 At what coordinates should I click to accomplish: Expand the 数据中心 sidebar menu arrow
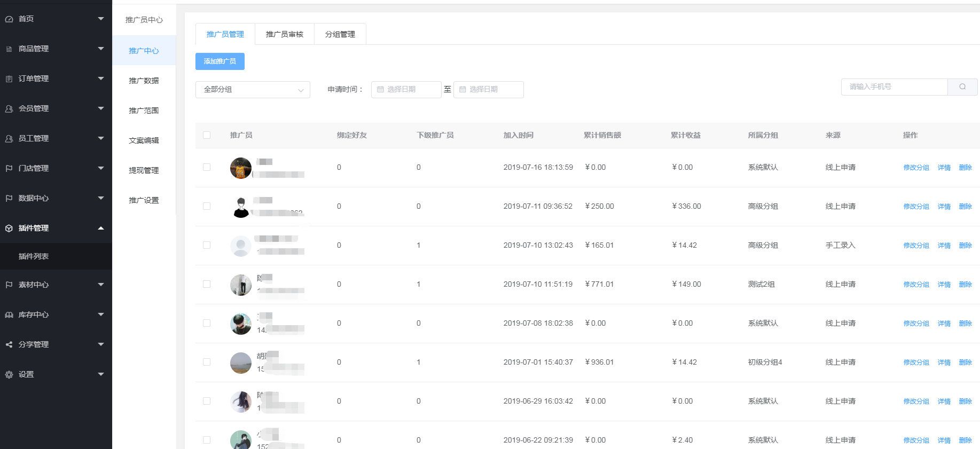(101, 198)
